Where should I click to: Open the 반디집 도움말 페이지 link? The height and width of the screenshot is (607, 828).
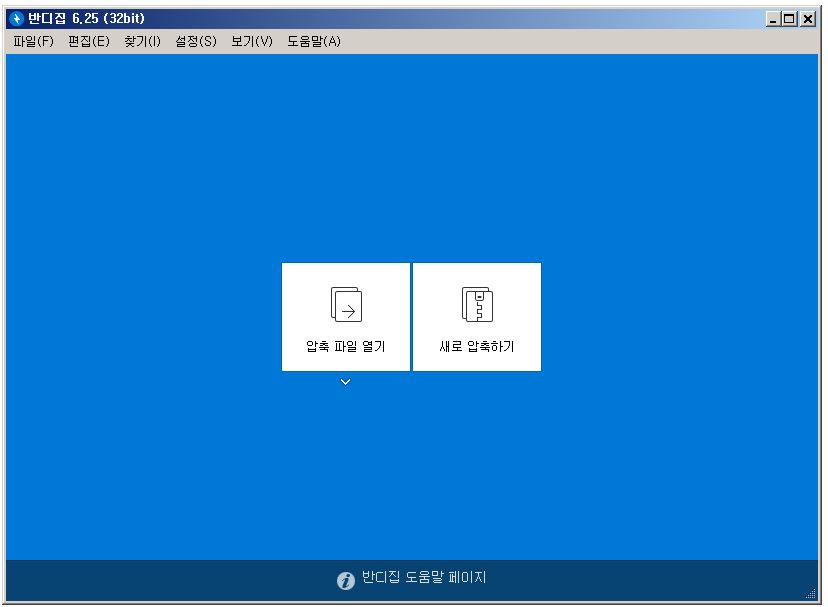click(424, 577)
